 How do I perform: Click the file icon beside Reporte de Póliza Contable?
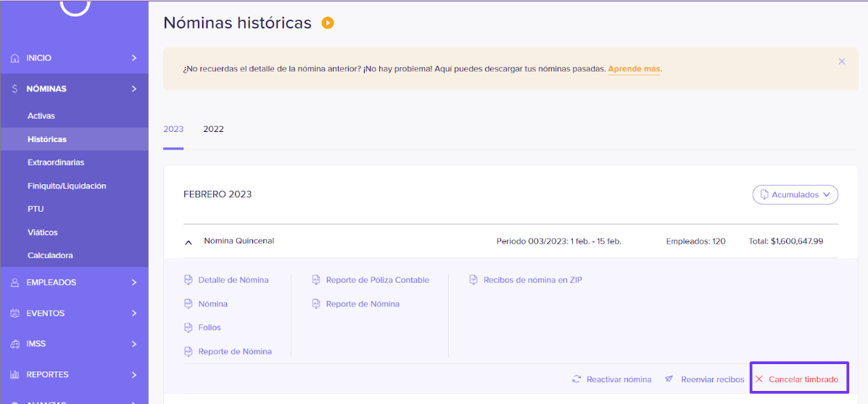pyautogui.click(x=316, y=280)
